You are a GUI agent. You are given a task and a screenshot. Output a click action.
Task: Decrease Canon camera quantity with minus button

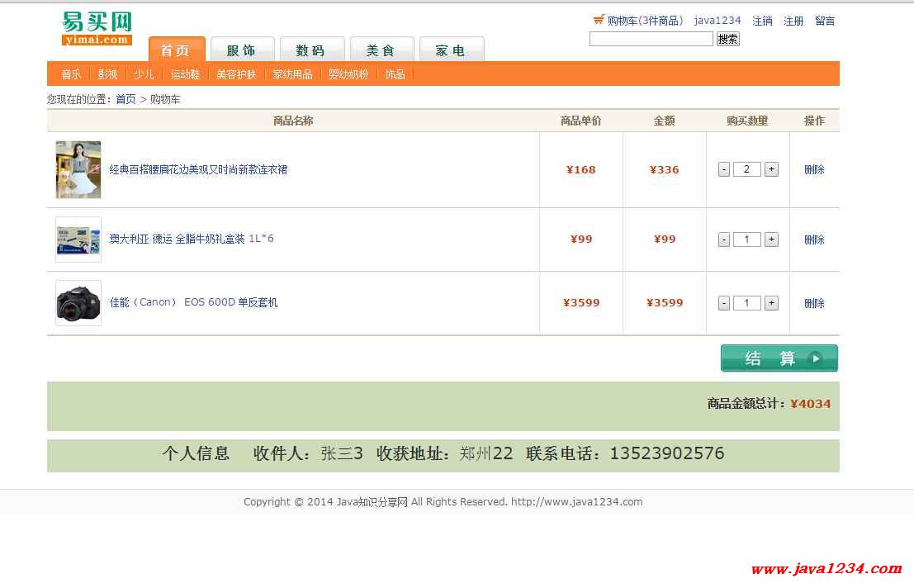tap(724, 303)
